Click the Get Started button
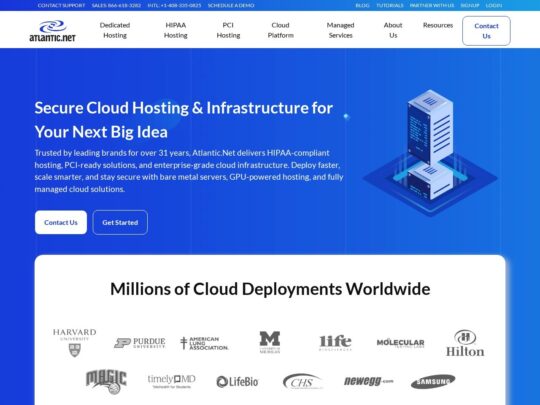Screen dimensions: 540x405 pos(120,222)
